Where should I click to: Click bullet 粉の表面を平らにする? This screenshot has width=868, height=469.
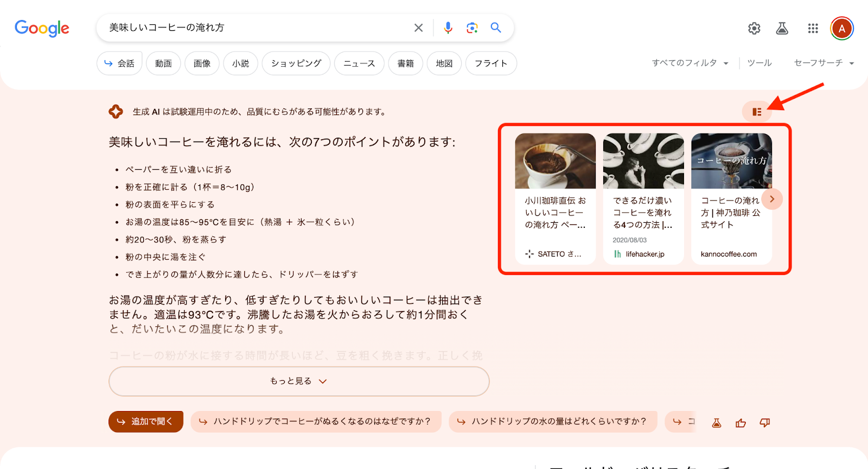(170, 204)
